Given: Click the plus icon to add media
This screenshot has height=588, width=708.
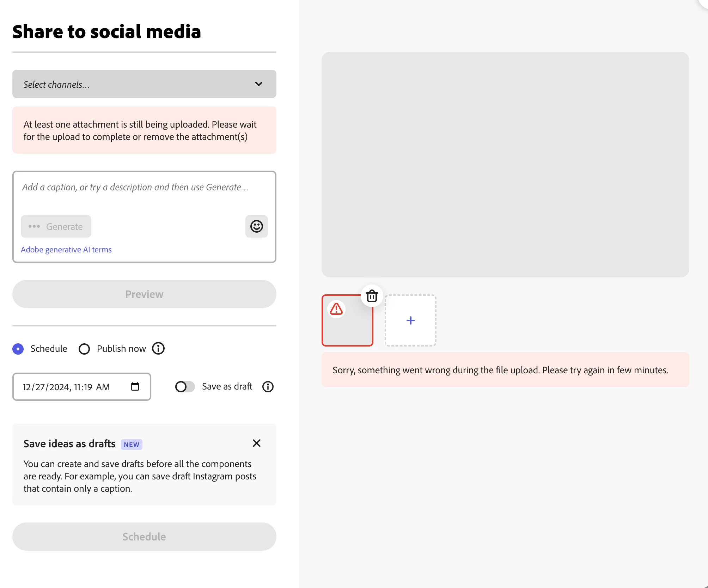Looking at the screenshot, I should (410, 320).
